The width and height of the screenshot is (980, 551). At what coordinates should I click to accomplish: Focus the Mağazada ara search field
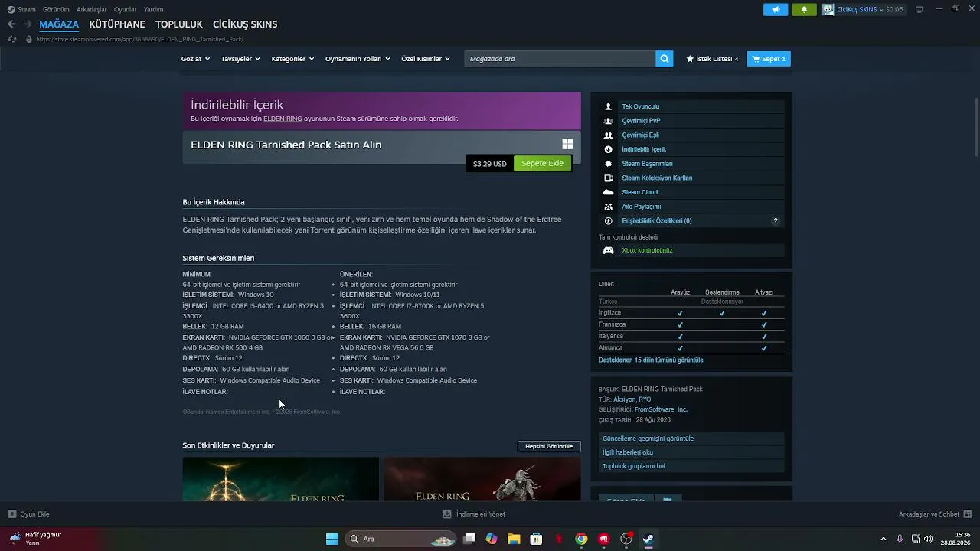(x=560, y=59)
